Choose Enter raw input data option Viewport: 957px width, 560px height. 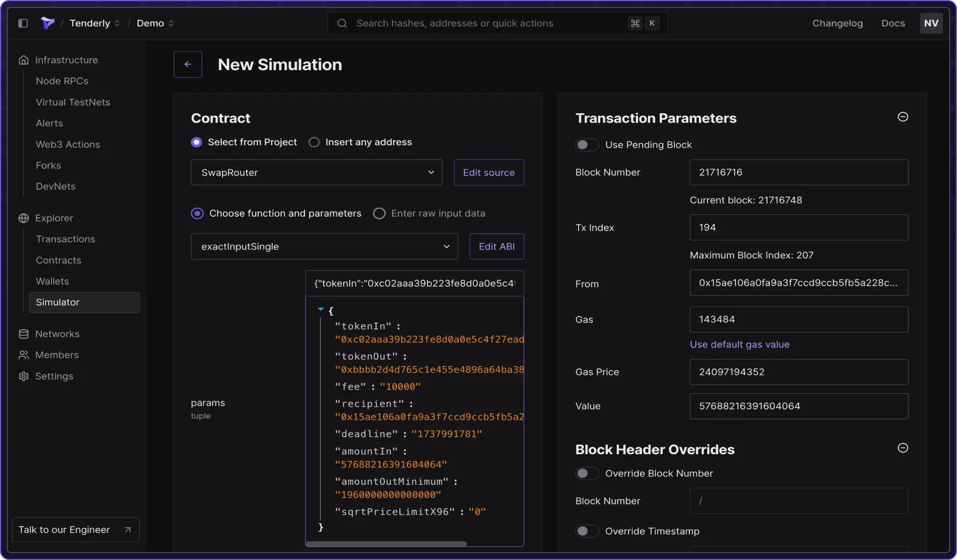(x=380, y=214)
